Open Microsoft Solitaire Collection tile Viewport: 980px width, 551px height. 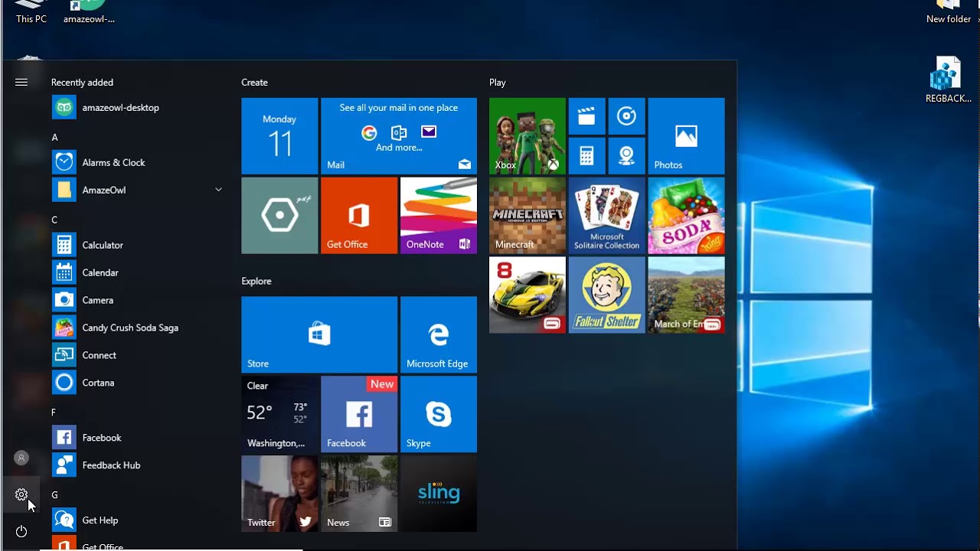pos(607,216)
